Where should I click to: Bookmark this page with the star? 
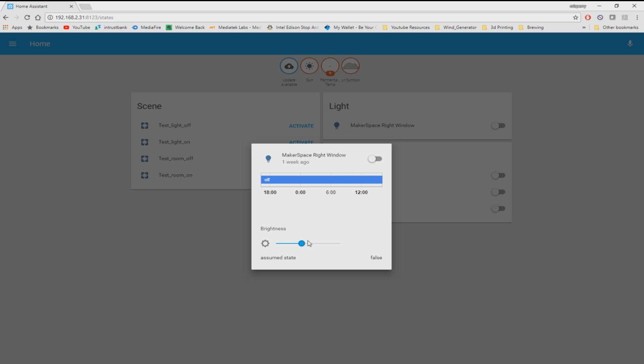point(576,17)
